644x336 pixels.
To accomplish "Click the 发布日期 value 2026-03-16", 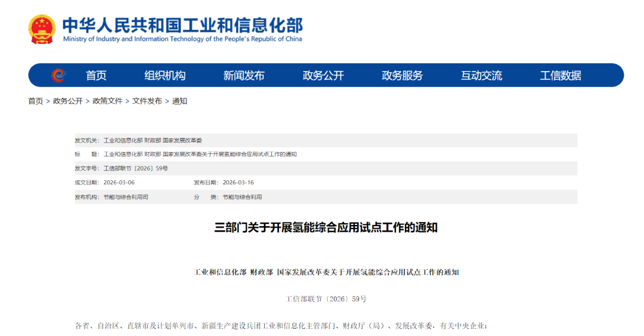I will (x=238, y=182).
